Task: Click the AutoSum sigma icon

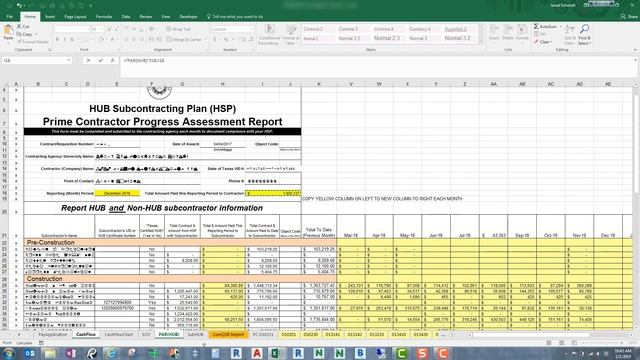Action: point(536,27)
